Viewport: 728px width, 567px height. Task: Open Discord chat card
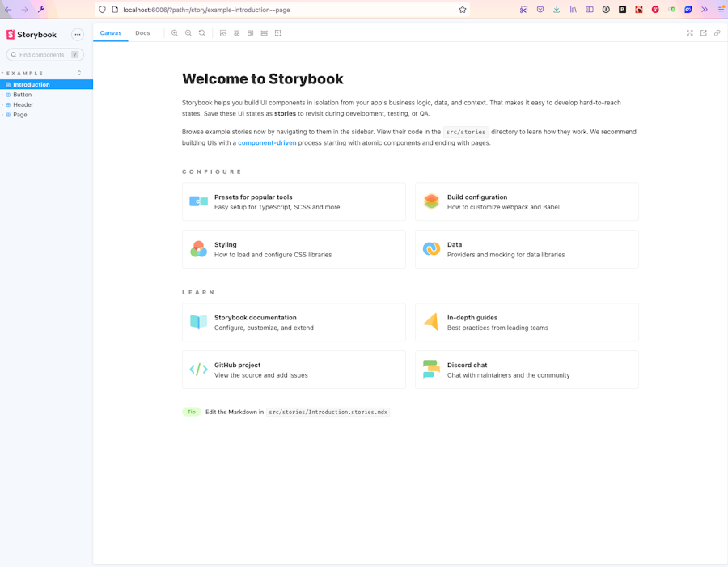(527, 370)
